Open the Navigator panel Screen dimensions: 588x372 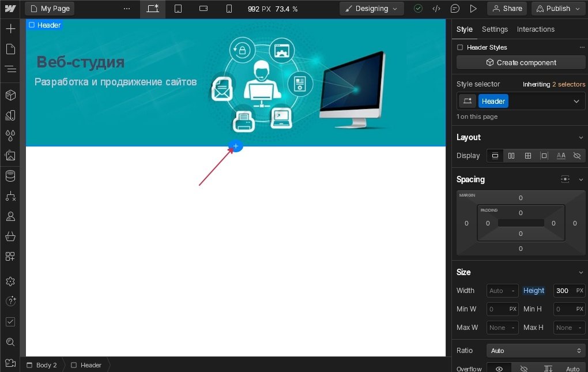point(10,69)
